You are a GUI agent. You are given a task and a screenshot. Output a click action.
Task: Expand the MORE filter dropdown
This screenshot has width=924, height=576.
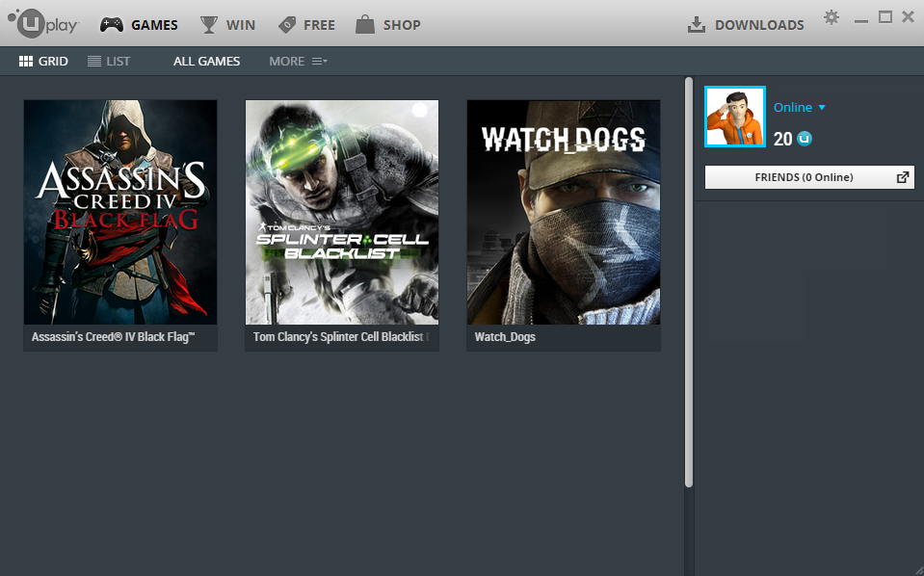(298, 62)
